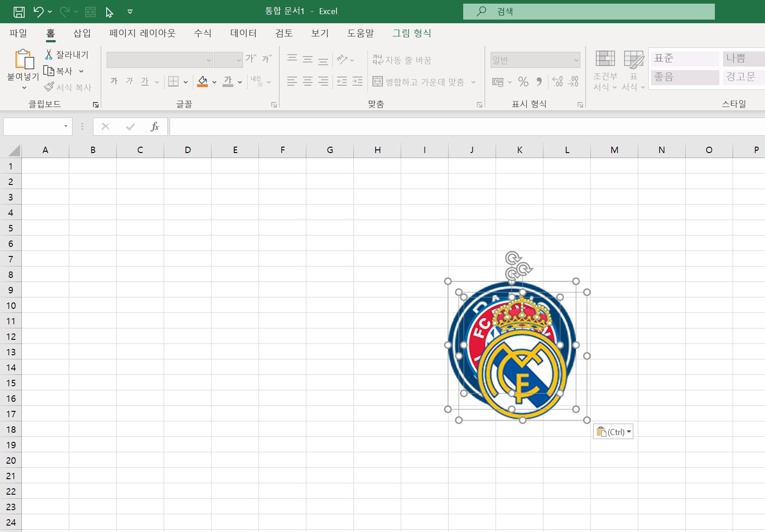
Task: Click the middle align icon
Action: click(308, 59)
